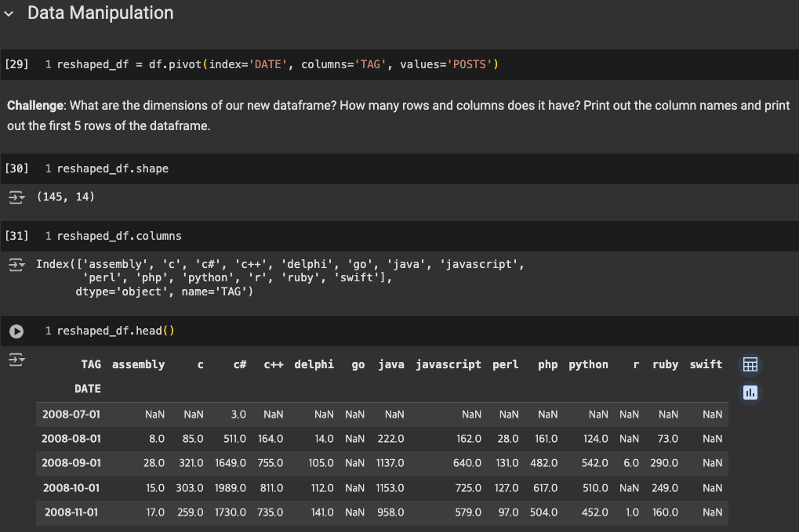Open the suggested charts icon
Image resolution: width=799 pixels, height=532 pixels.
click(750, 392)
